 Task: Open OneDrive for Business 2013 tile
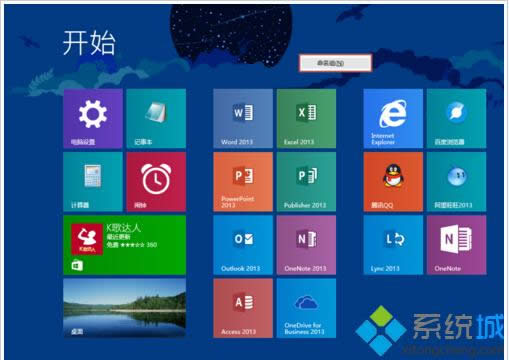(x=306, y=308)
